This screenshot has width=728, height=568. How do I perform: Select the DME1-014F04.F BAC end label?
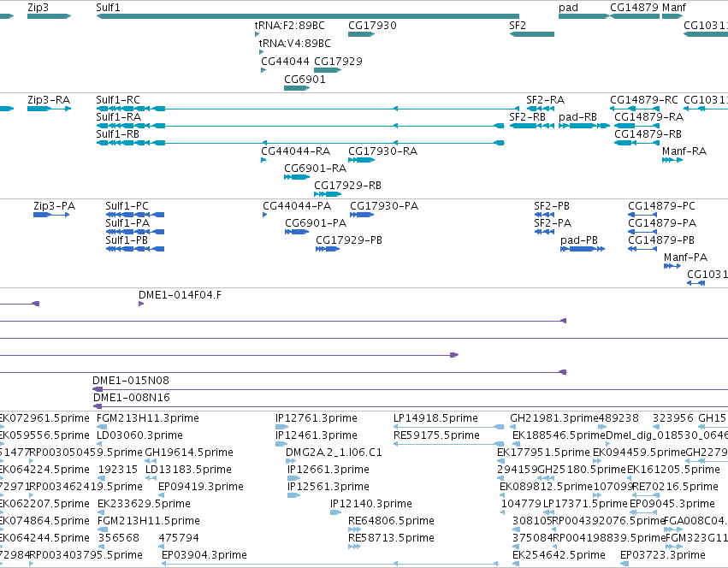pyautogui.click(x=180, y=295)
